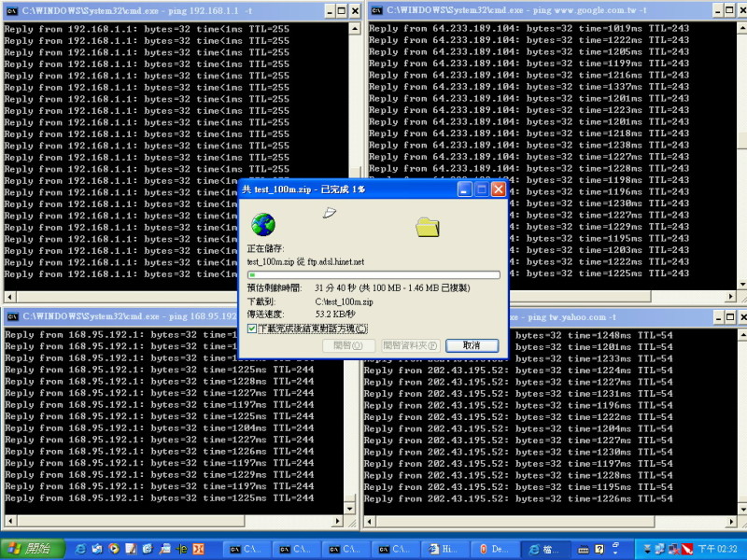Click the yellow folder icon in download dialog
Viewport: 747px width, 560px height.
[428, 227]
